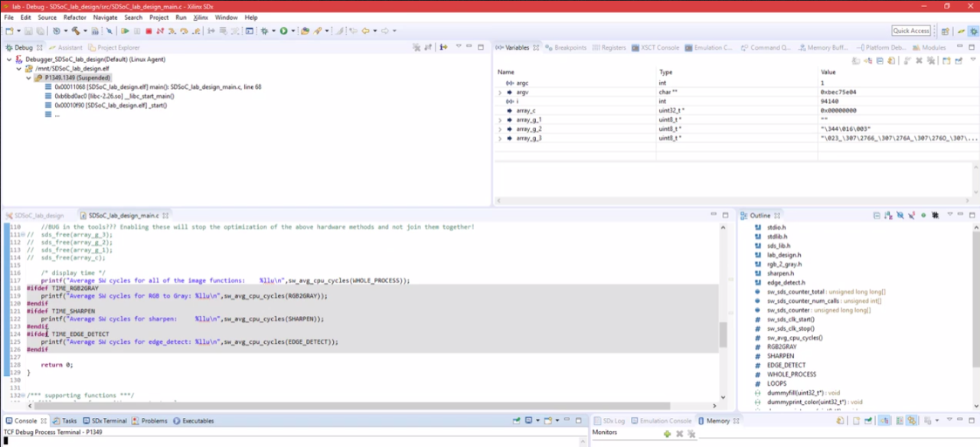
Task: Click the Step Return toolbar icon
Action: [x=197, y=31]
